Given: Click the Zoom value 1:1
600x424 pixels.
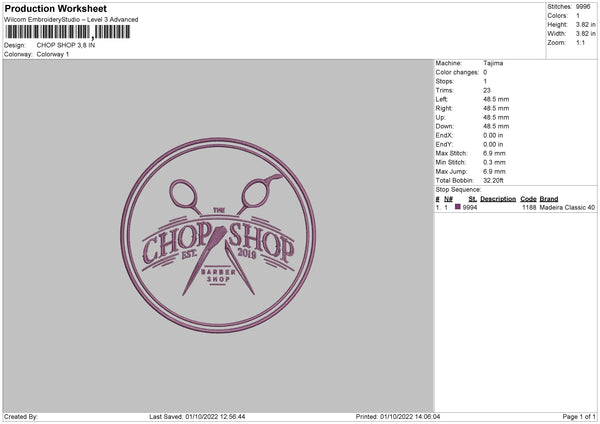Looking at the screenshot, I should click(x=580, y=42).
